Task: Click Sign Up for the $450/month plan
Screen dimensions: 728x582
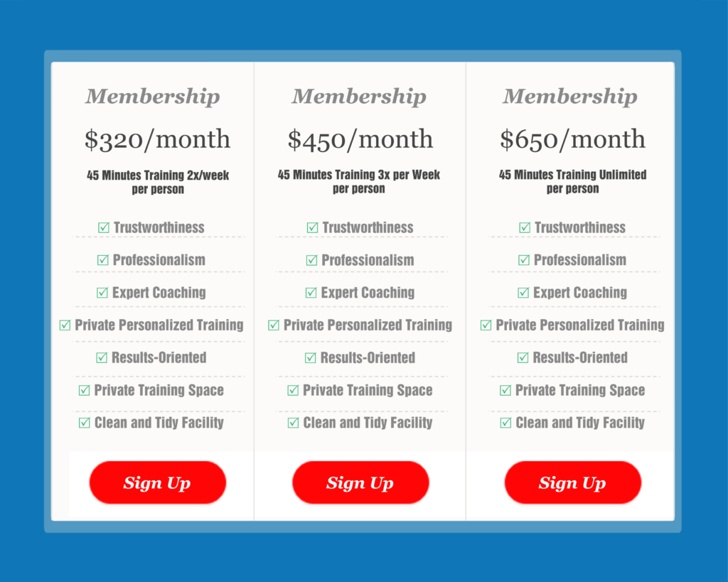Action: pos(360,483)
